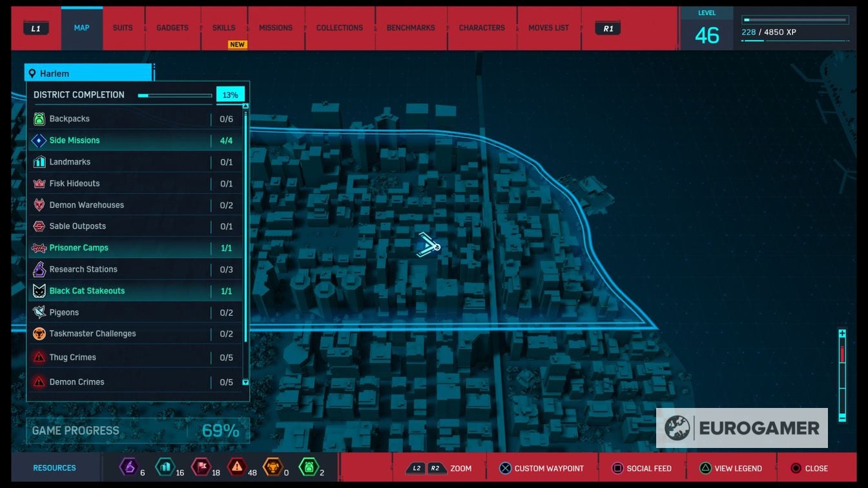Open the Skills tab marked NEW
The image size is (868, 488).
tap(224, 28)
